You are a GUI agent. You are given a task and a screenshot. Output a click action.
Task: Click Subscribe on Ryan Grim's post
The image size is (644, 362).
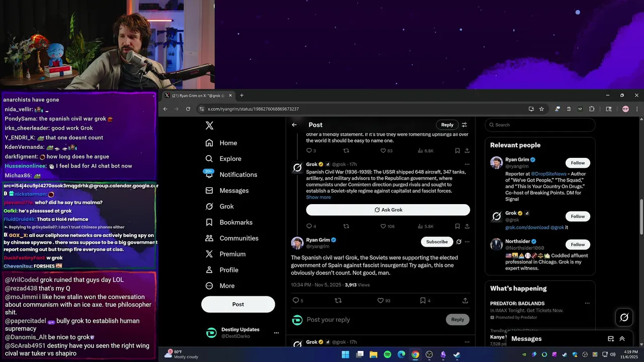click(437, 242)
